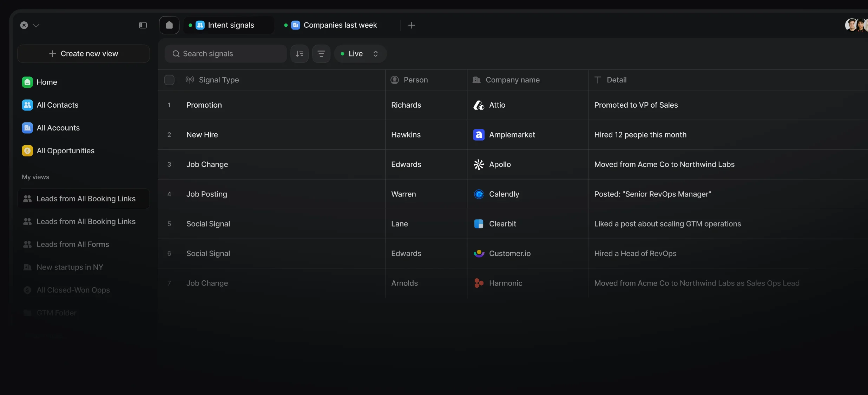Click the Create new view button
Screen dimensions: 868x395
point(84,54)
